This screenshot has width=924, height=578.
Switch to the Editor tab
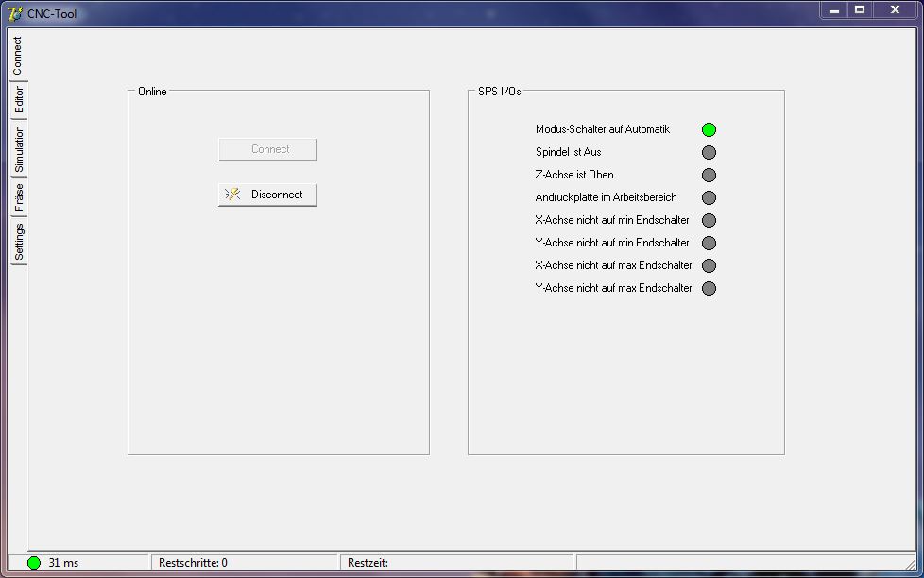tap(19, 100)
